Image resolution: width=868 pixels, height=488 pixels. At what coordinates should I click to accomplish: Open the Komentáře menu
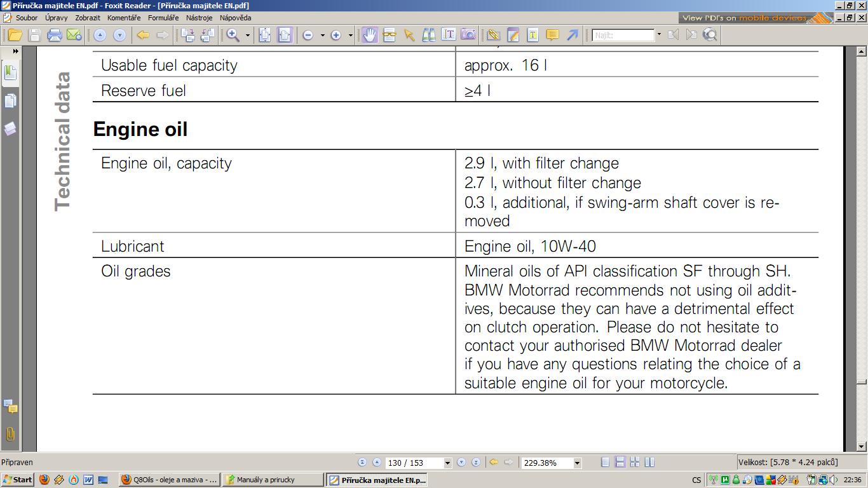coord(124,18)
